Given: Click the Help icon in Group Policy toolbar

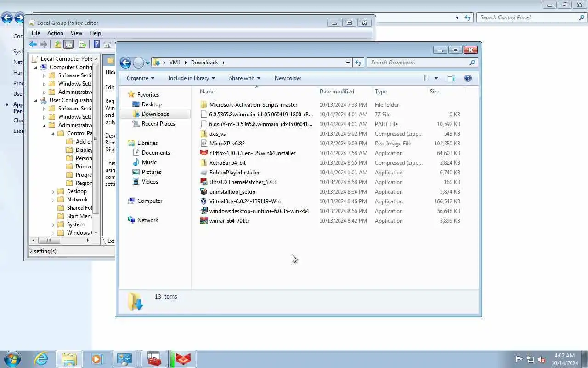Looking at the screenshot, I should point(96,45).
